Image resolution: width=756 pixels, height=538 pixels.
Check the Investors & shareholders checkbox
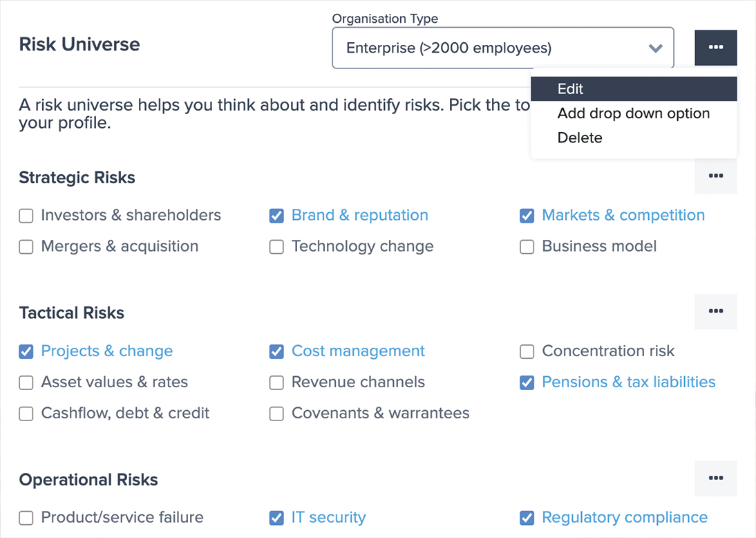pyautogui.click(x=26, y=216)
